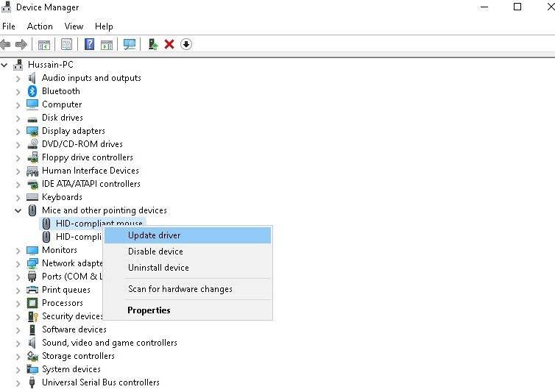Image resolution: width=555 pixels, height=392 pixels.
Task: Choose Update driver from context menu
Action: (x=188, y=235)
